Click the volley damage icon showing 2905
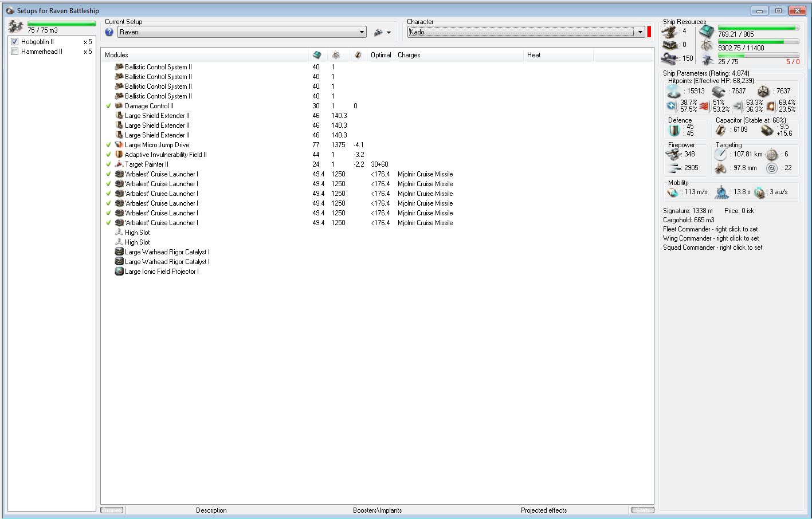 click(x=673, y=168)
